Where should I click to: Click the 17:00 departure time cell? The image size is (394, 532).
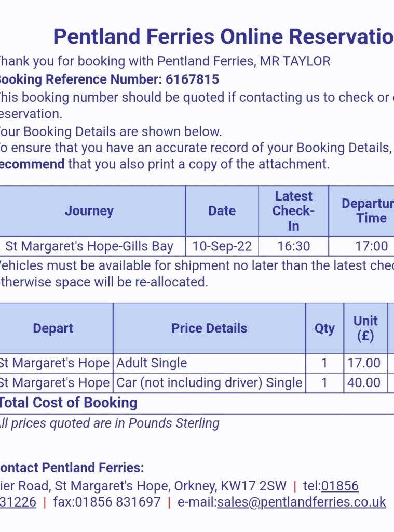pyautogui.click(x=371, y=246)
